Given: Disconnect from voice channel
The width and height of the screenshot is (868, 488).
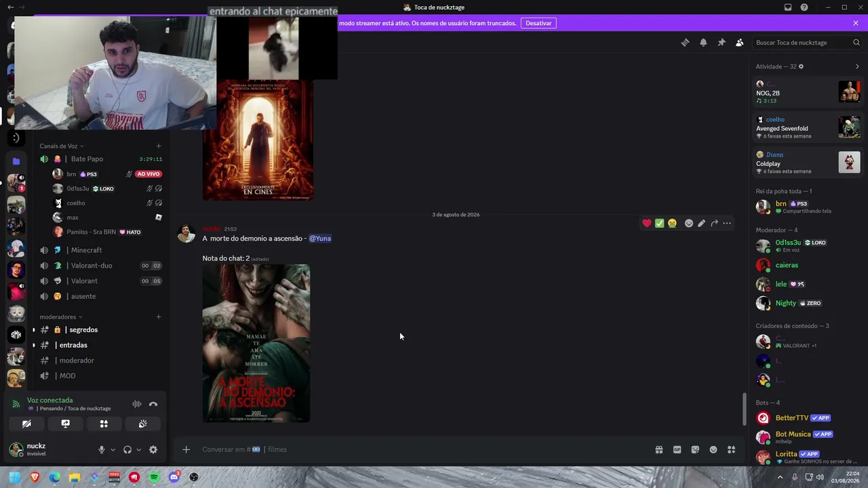Looking at the screenshot, I should [x=153, y=404].
